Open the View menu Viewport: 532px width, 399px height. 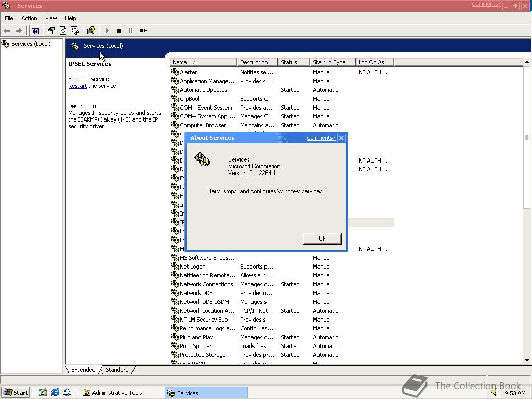tap(51, 18)
